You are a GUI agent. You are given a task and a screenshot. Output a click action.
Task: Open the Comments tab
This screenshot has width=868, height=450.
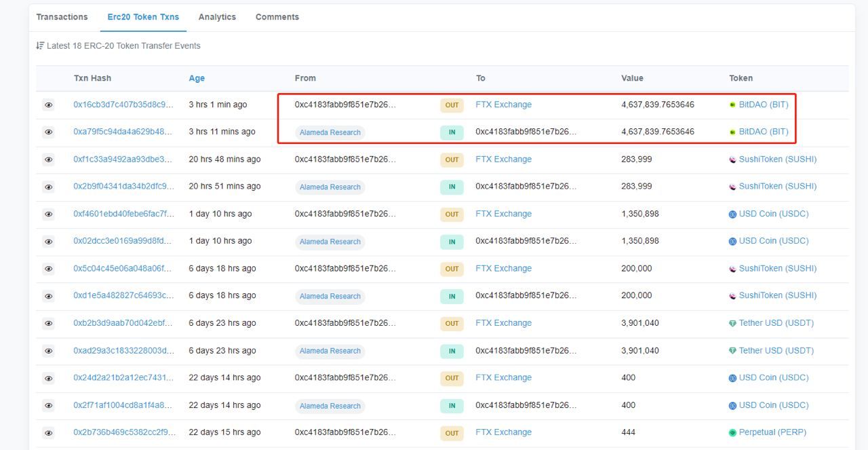point(277,17)
